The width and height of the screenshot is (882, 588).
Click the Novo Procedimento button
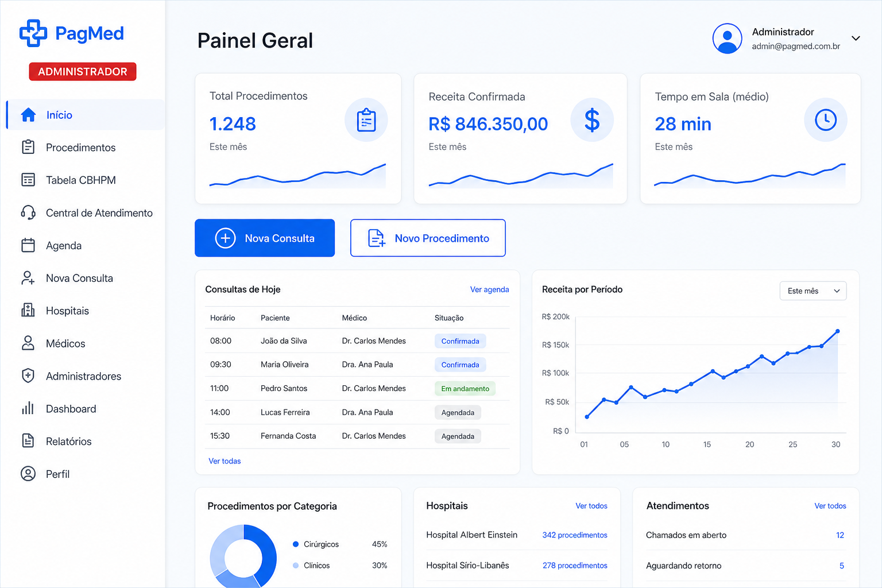coord(428,238)
